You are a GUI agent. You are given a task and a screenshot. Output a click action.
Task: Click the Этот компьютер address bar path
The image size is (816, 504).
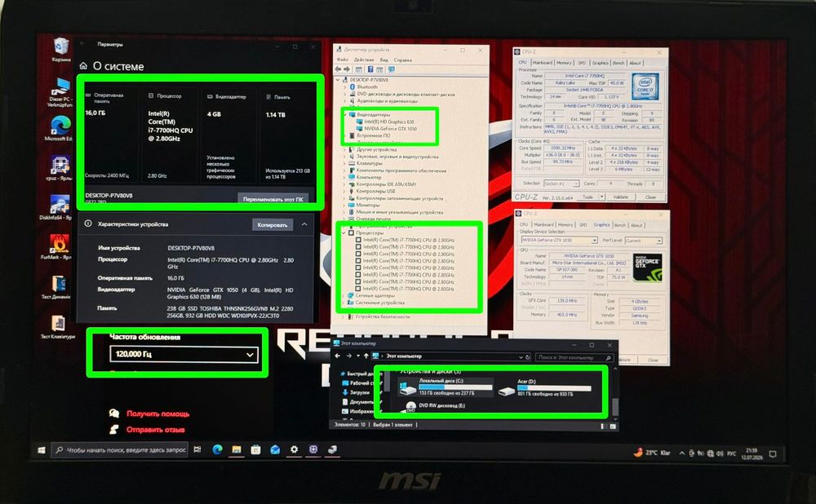404,356
